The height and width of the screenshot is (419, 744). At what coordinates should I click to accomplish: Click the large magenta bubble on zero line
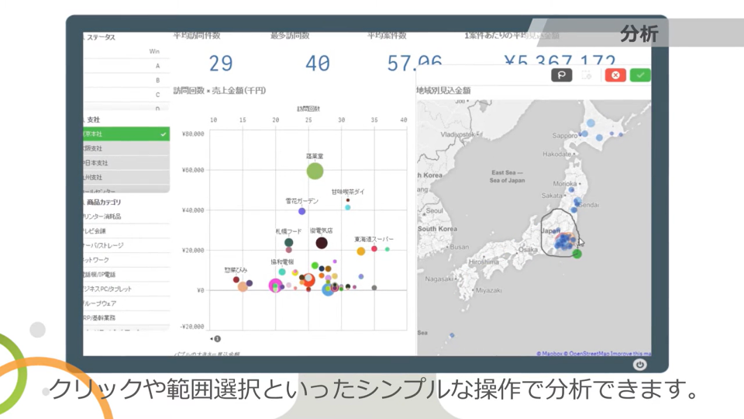[275, 286]
